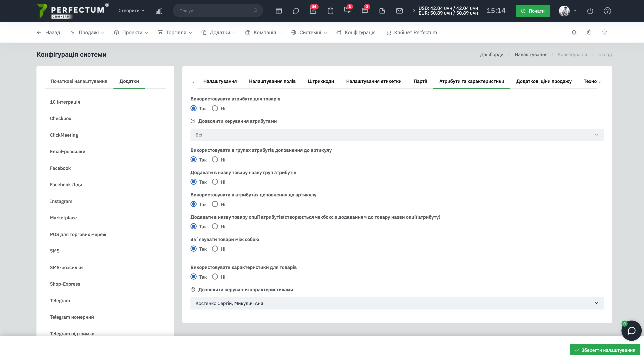Screen dimensions: 644x355
Task: Switch to Початкові налаштування tab
Action: [x=79, y=81]
